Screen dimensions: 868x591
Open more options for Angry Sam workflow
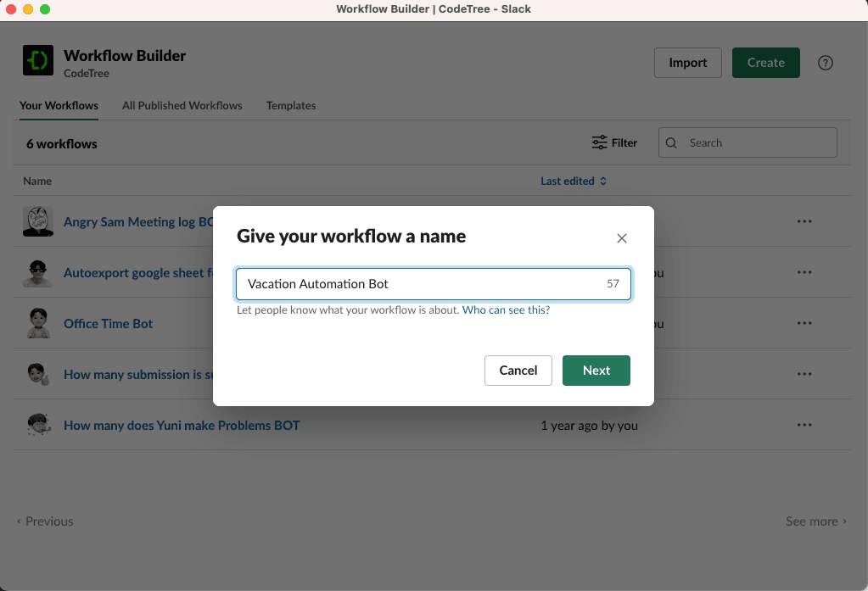pyautogui.click(x=804, y=221)
